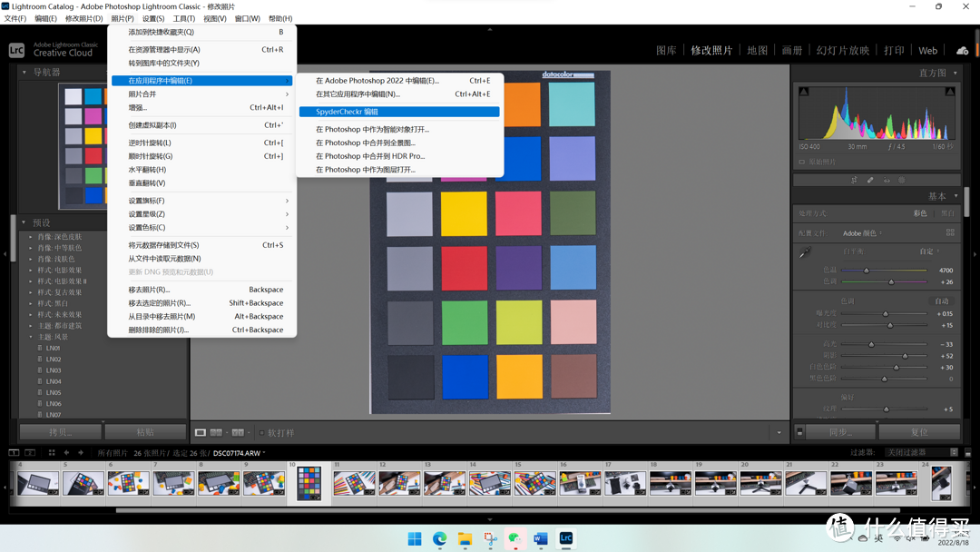
Task: Toggle highlight clipping indicator in histogram
Action: [x=950, y=92]
